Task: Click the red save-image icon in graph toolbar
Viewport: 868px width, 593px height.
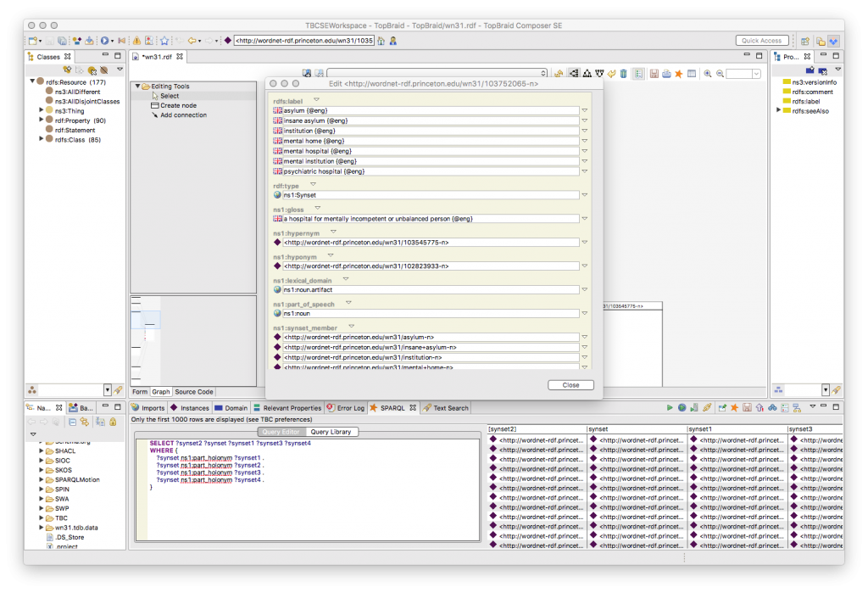Action: 654,74
